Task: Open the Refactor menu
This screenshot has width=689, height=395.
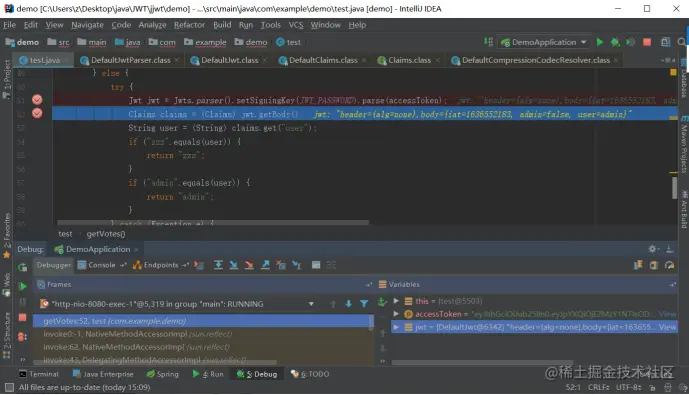Action: click(189, 25)
